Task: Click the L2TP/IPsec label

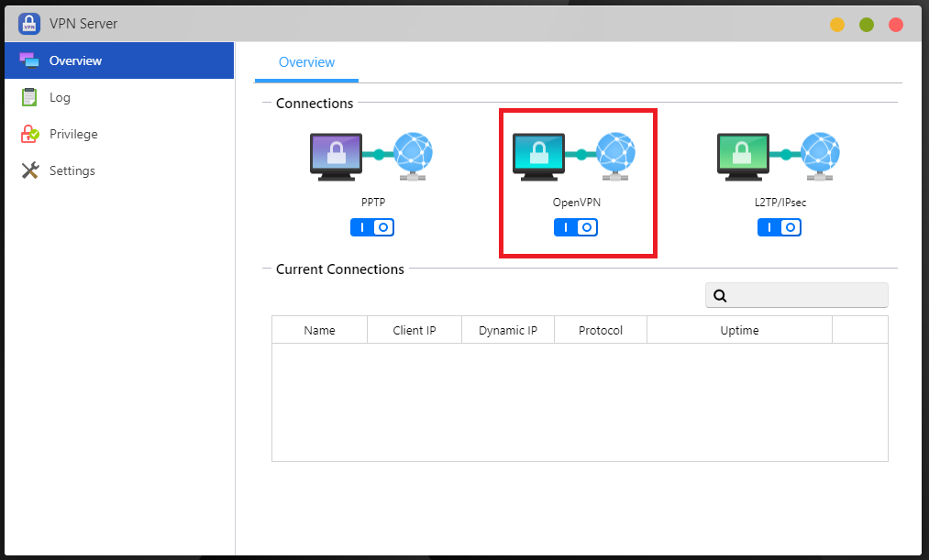Action: [780, 203]
